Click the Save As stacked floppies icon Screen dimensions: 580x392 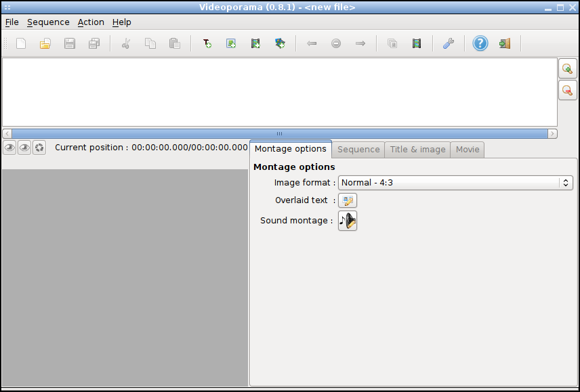click(x=94, y=43)
